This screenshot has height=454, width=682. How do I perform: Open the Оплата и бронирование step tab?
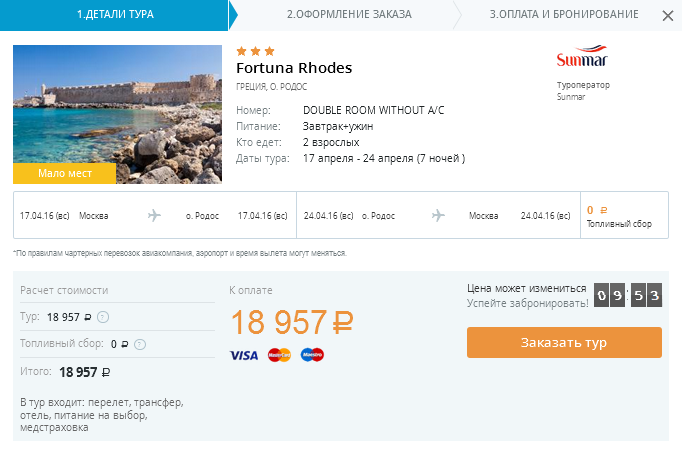(564, 15)
